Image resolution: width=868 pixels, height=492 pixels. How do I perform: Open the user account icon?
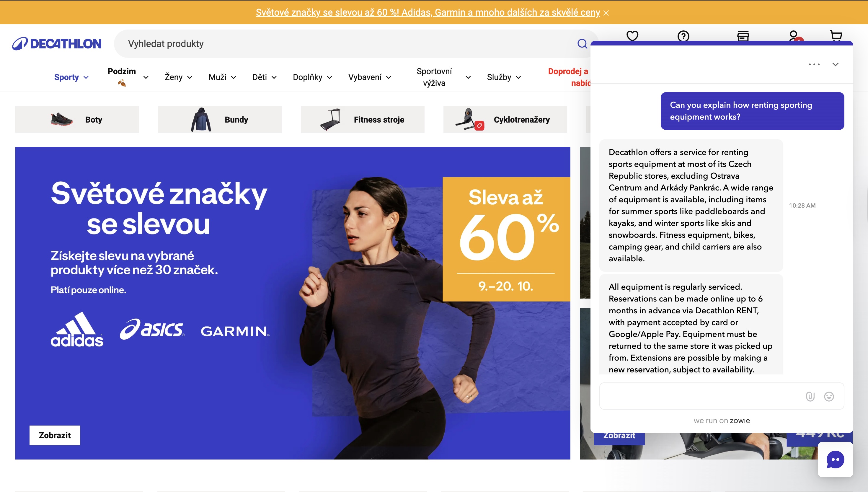pyautogui.click(x=794, y=35)
